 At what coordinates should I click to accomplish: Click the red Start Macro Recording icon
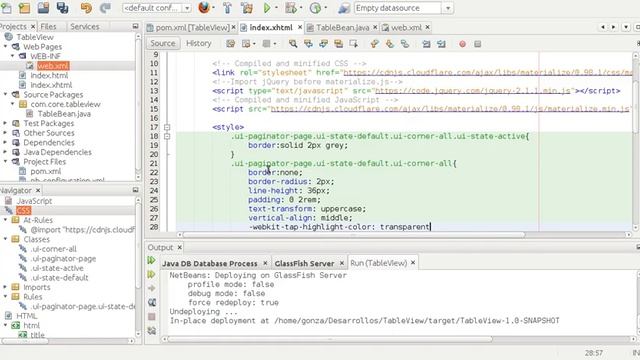click(462, 44)
